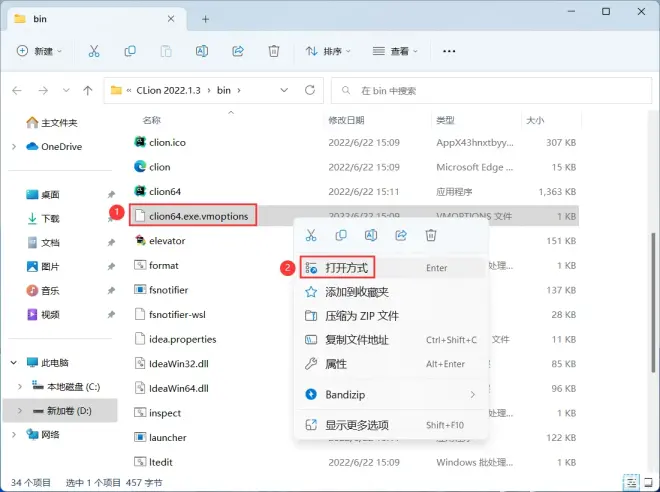Expand the address bar history dropdown
Image resolution: width=660 pixels, height=492 pixels.
(284, 90)
